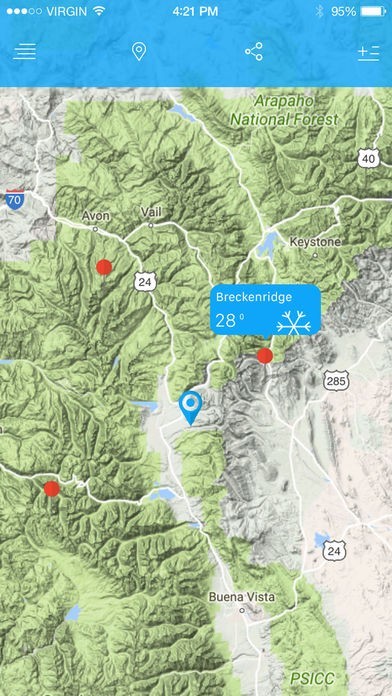Tap the Keystone town label

[315, 242]
